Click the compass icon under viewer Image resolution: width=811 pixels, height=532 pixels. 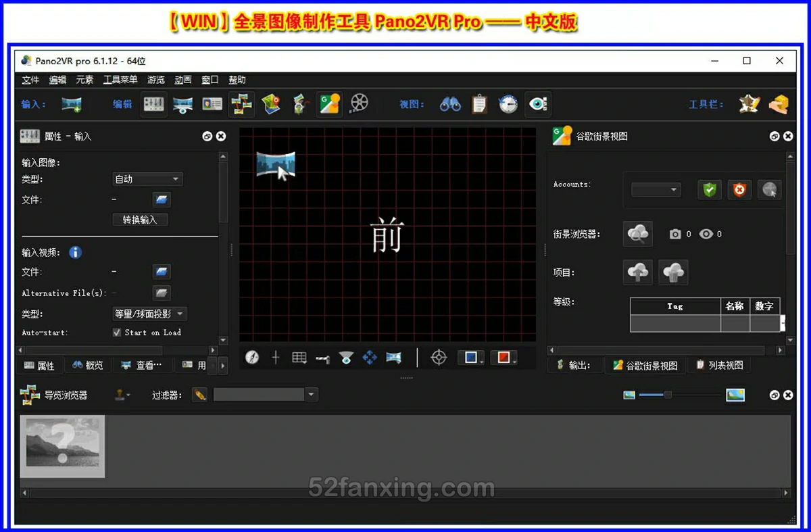pyautogui.click(x=252, y=358)
